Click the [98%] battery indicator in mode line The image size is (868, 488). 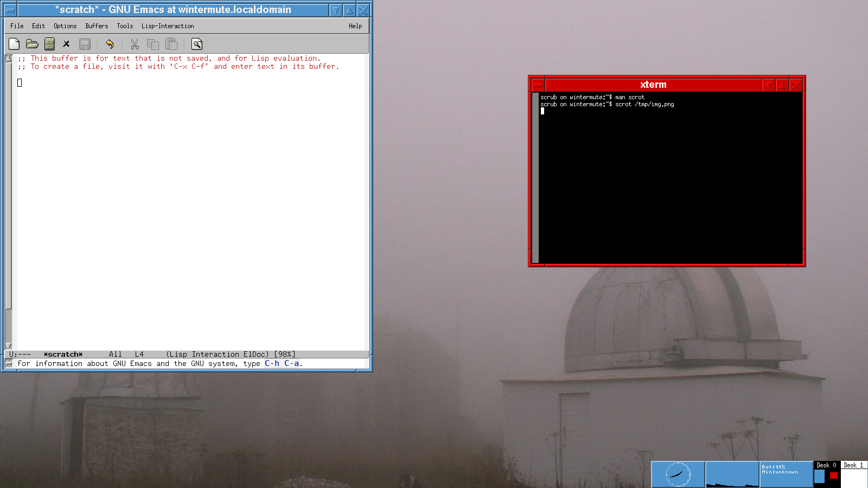(285, 355)
